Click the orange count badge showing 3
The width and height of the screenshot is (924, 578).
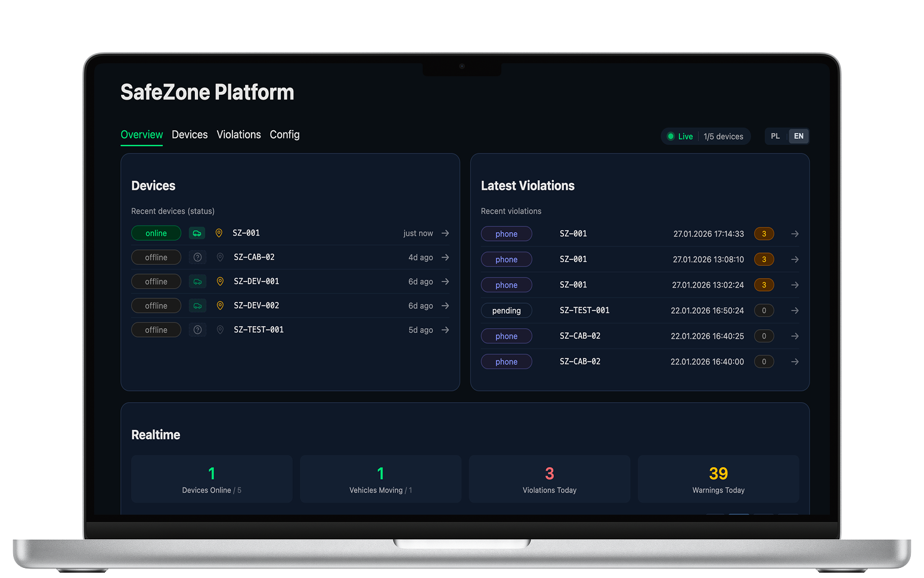764,234
